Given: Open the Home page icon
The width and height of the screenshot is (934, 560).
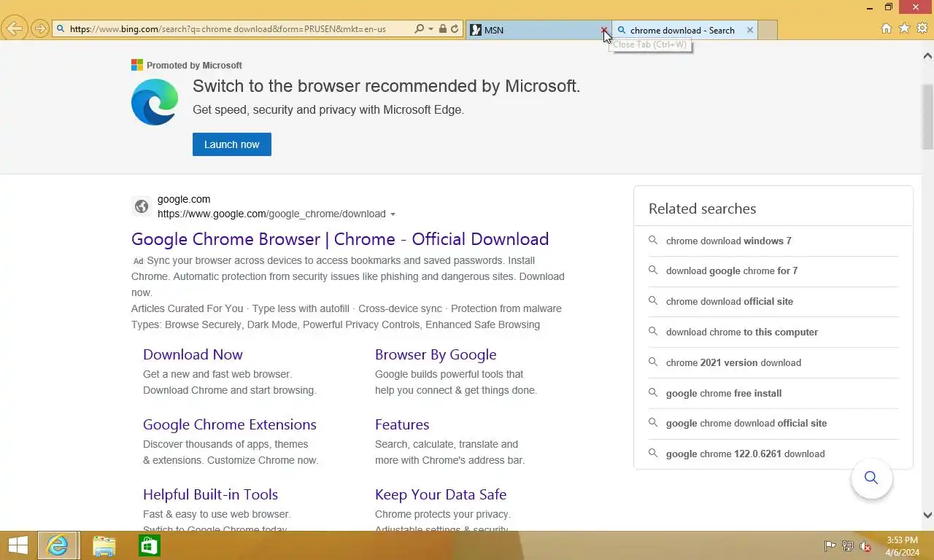Looking at the screenshot, I should (x=887, y=28).
